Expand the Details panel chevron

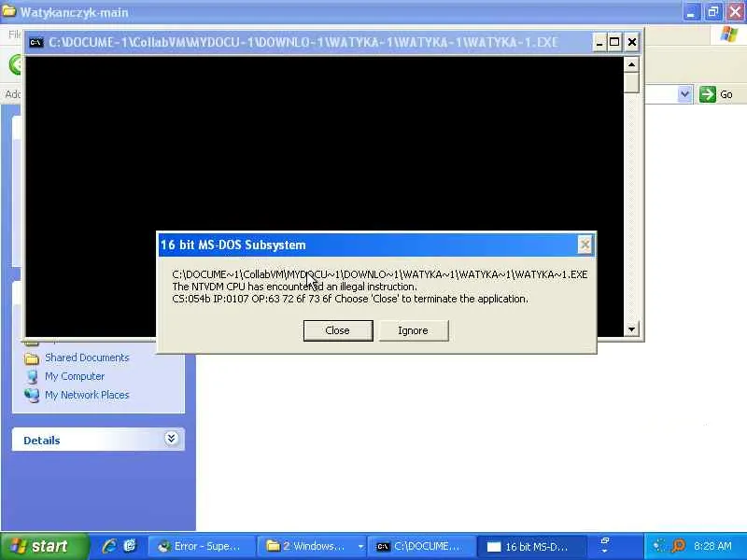click(171, 439)
